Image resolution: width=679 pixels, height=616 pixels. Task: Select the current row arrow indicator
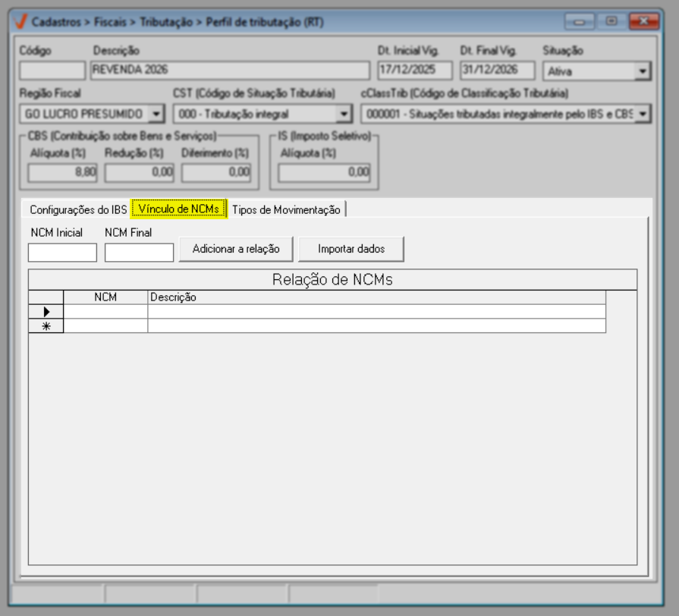46,311
